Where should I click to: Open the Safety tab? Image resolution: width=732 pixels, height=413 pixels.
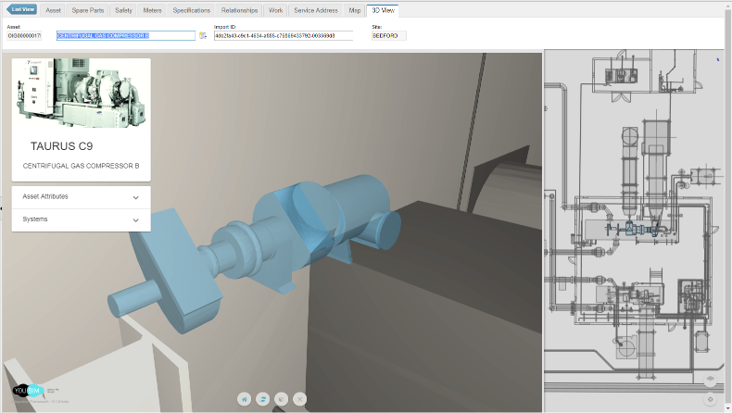[x=124, y=10]
